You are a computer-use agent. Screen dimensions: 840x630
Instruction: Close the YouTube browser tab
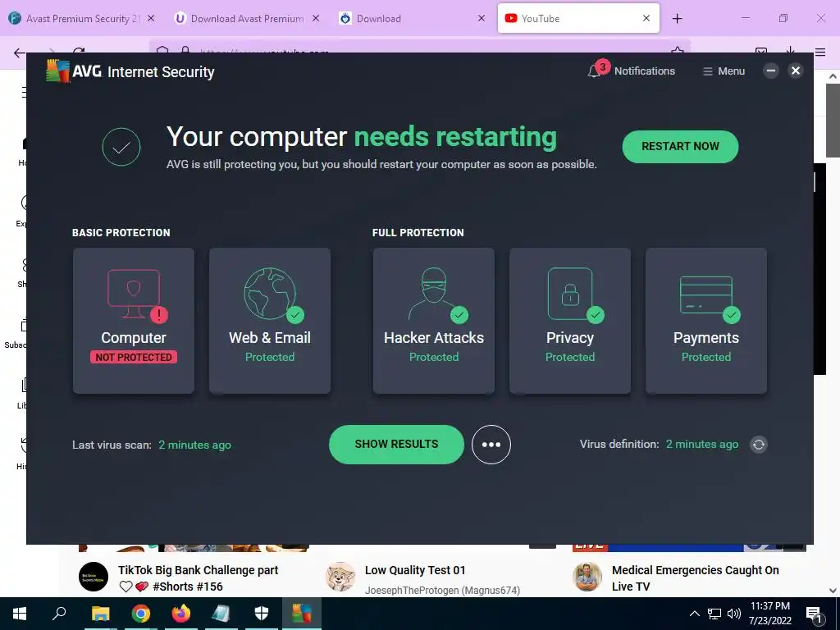pyautogui.click(x=646, y=18)
